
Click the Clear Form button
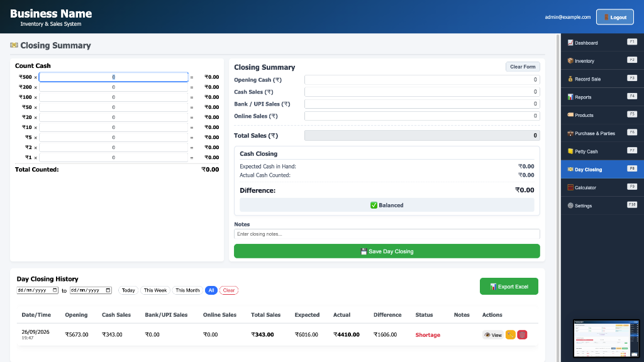tap(523, 67)
